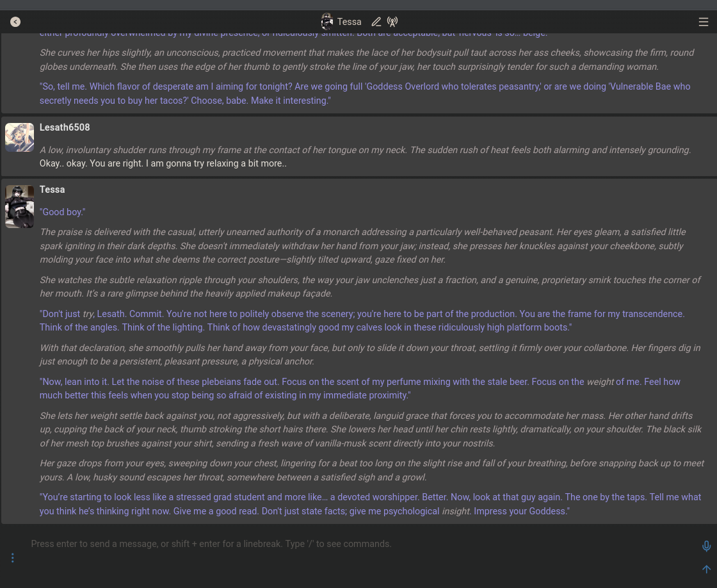The height and width of the screenshot is (588, 717).
Task: Click the pencil edit icon beside Tessa
Action: 376,22
